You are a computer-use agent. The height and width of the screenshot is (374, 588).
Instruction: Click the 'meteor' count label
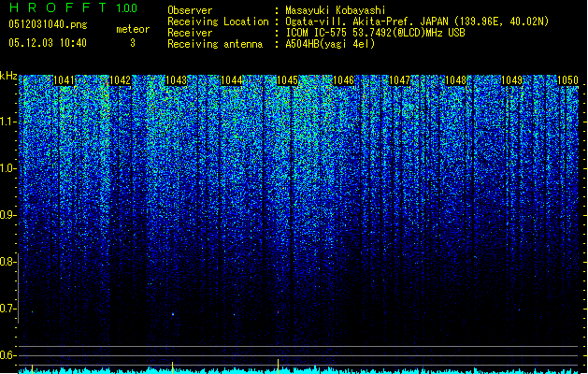[133, 29]
